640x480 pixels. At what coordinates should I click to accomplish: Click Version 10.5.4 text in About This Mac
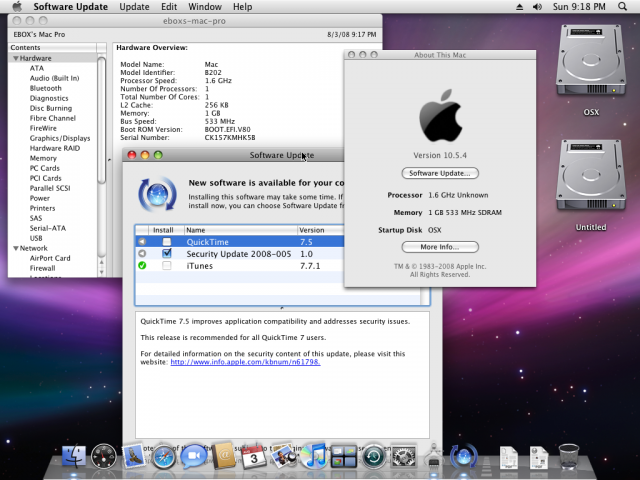click(x=440, y=155)
